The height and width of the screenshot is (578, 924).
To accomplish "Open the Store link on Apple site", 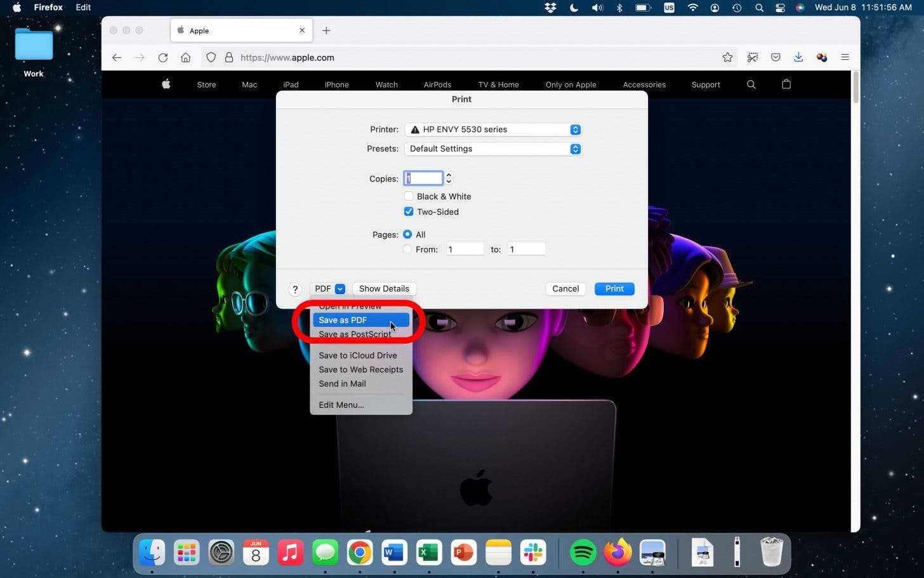I will [x=206, y=84].
